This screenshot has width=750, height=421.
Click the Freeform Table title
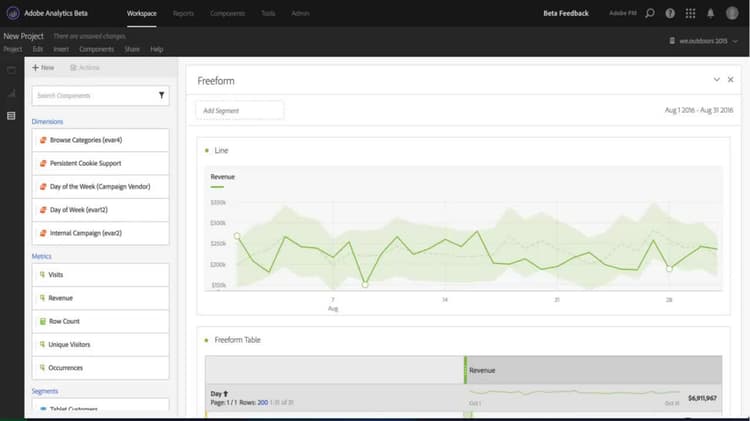238,340
